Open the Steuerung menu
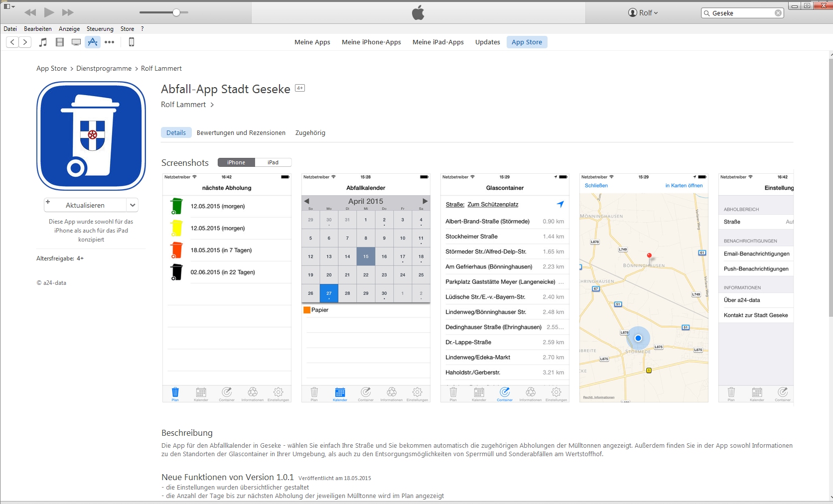This screenshot has width=833, height=504. coord(100,29)
